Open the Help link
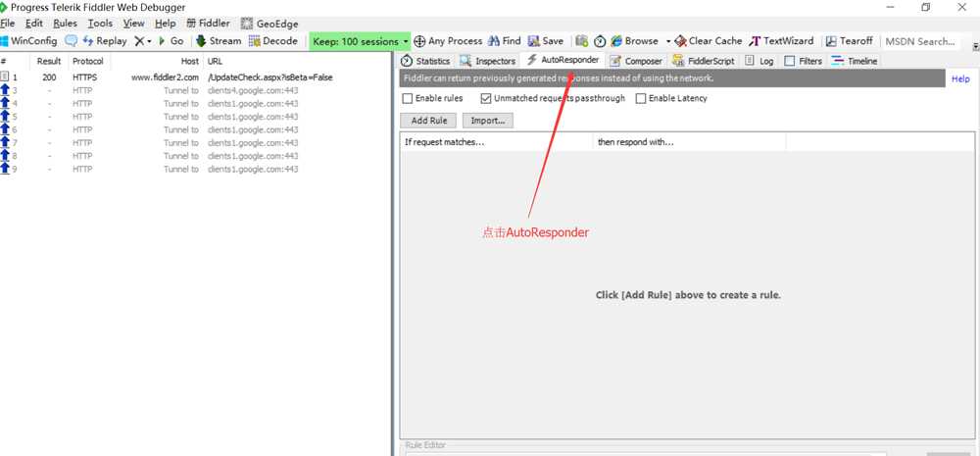Screen dimensions: 980x456 click(x=960, y=78)
